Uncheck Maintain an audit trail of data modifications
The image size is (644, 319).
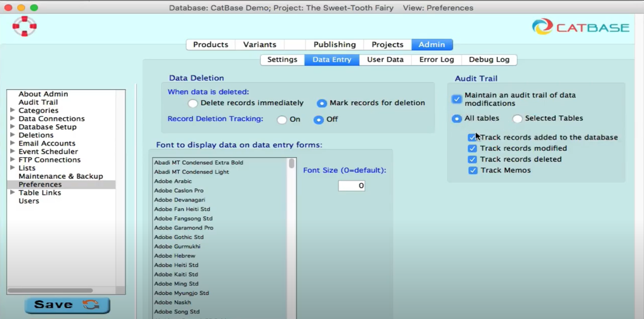(x=456, y=99)
